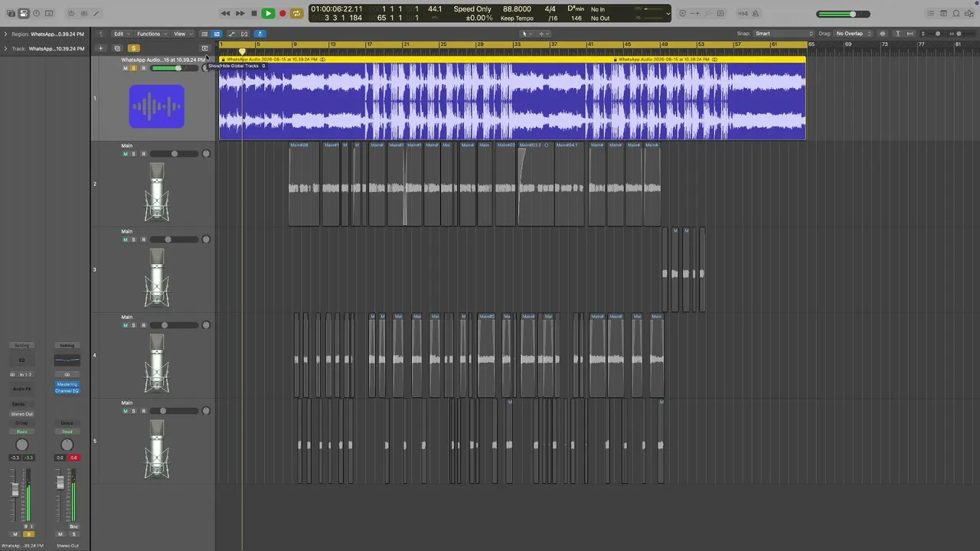
Task: Toggle the Inspector panel icon
Action: (x=23, y=13)
